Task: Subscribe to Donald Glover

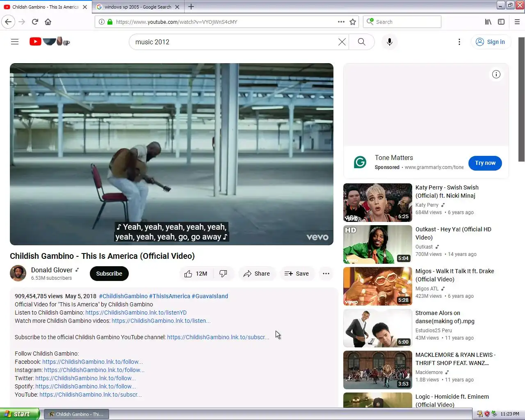Action: tap(109, 274)
